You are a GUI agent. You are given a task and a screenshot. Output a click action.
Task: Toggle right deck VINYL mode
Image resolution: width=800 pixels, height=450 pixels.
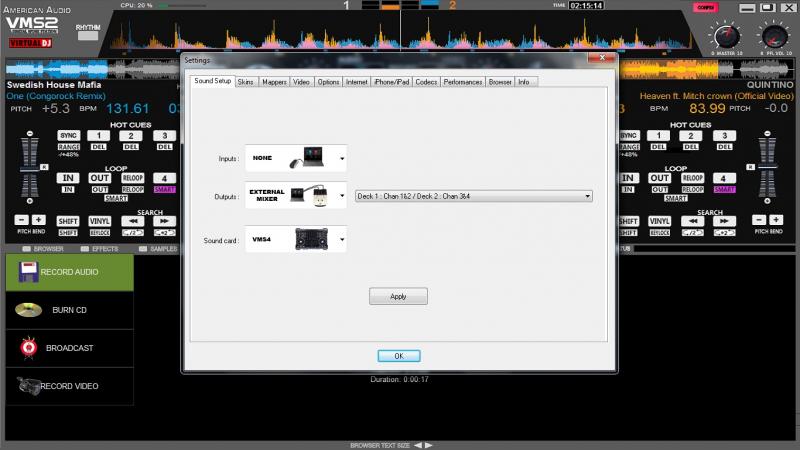[659, 221]
